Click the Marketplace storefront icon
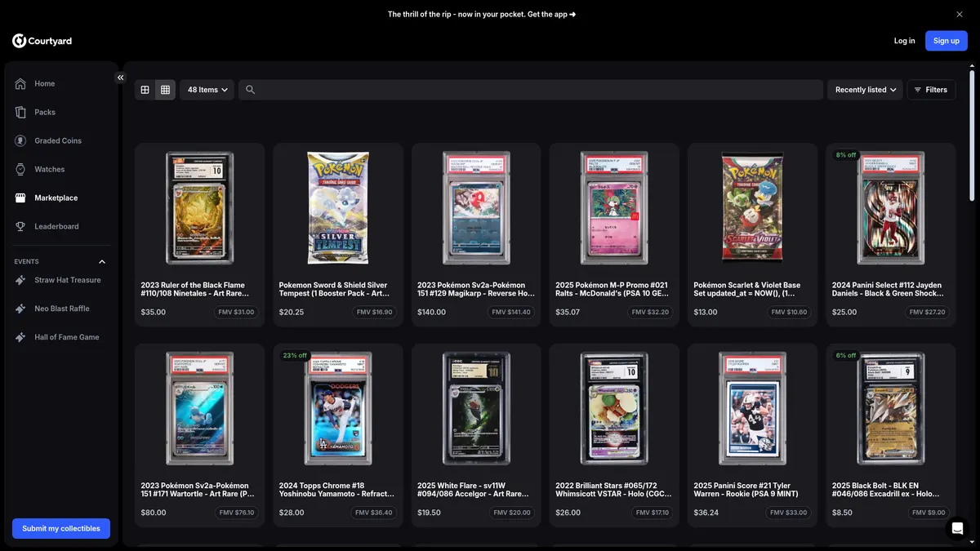 coord(20,198)
